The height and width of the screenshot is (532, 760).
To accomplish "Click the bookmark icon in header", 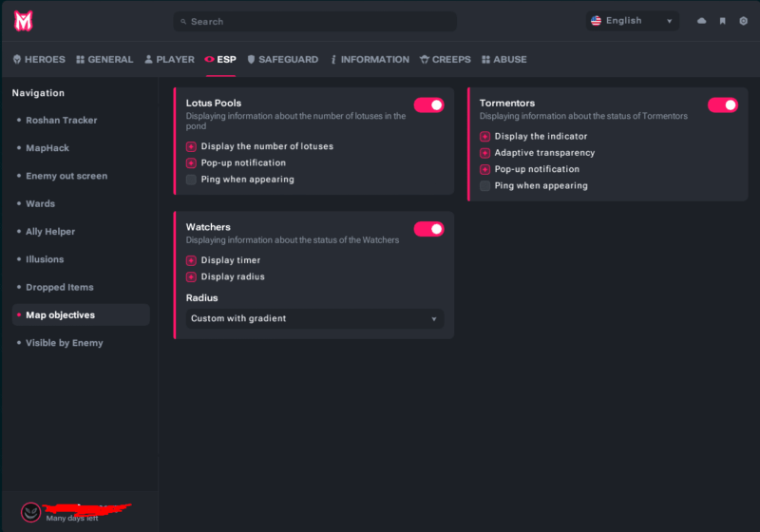I will pyautogui.click(x=723, y=21).
